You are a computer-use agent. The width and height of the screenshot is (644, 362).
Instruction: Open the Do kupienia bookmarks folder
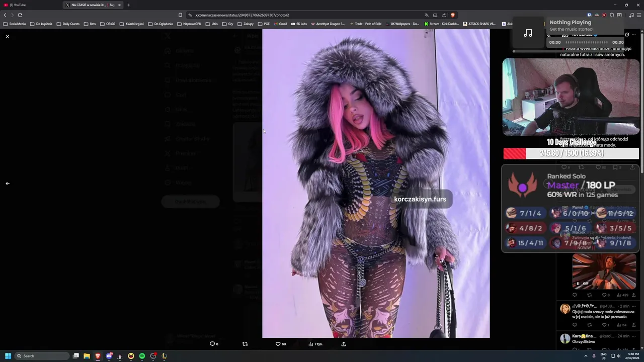pos(41,24)
